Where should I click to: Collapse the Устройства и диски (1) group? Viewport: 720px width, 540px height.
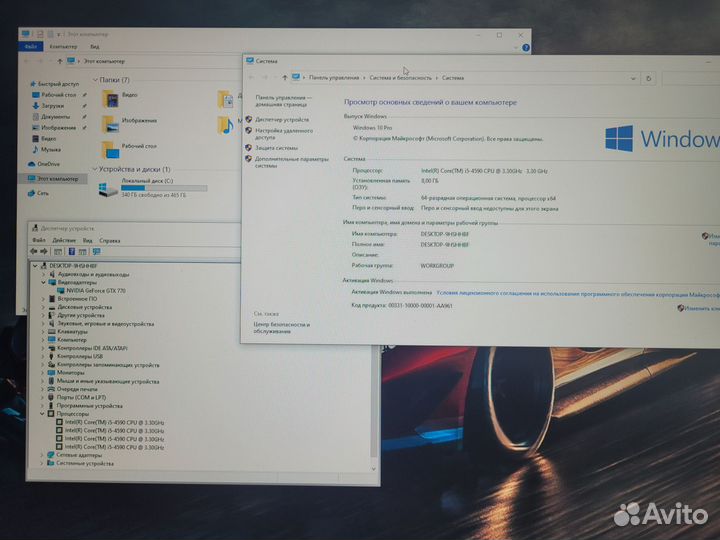(95, 169)
